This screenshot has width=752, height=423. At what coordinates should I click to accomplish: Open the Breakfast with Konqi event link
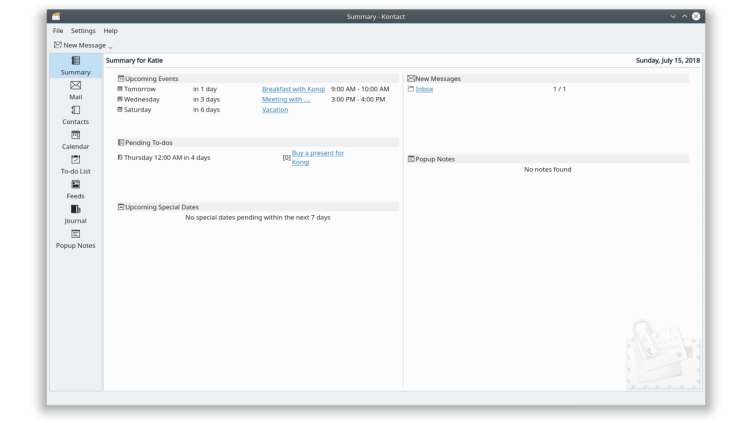[x=293, y=89]
